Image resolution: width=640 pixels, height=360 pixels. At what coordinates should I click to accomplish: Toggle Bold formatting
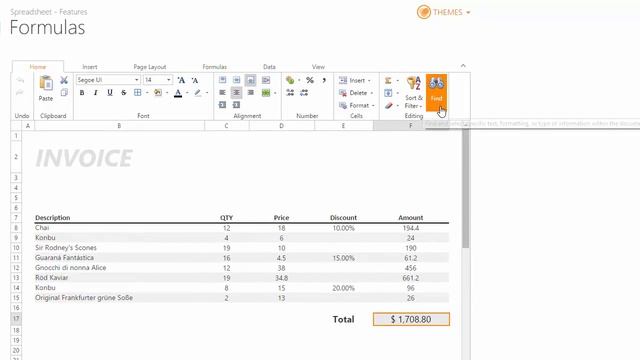point(82,93)
